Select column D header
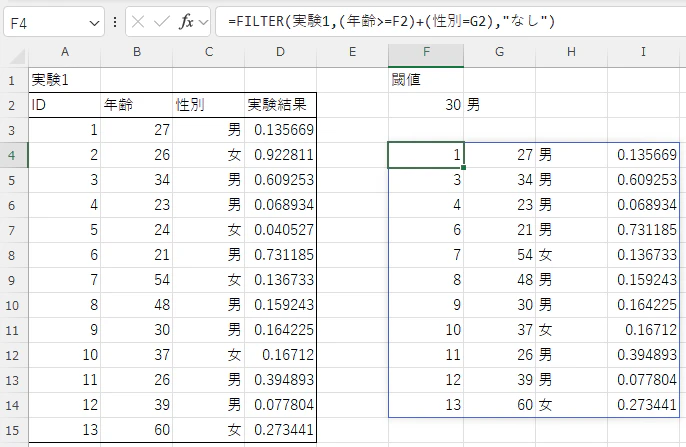The width and height of the screenshot is (686, 447). click(x=280, y=52)
